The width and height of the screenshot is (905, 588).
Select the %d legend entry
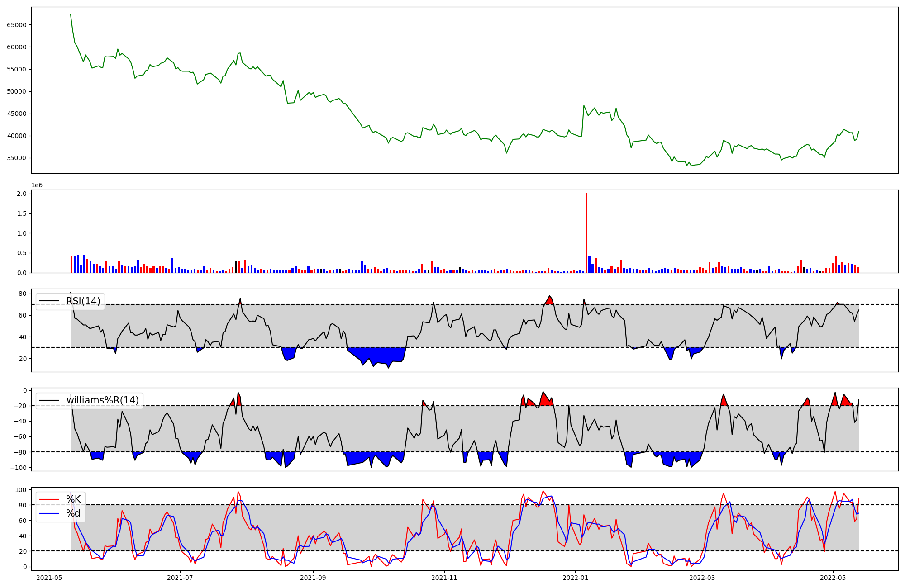coord(73,513)
